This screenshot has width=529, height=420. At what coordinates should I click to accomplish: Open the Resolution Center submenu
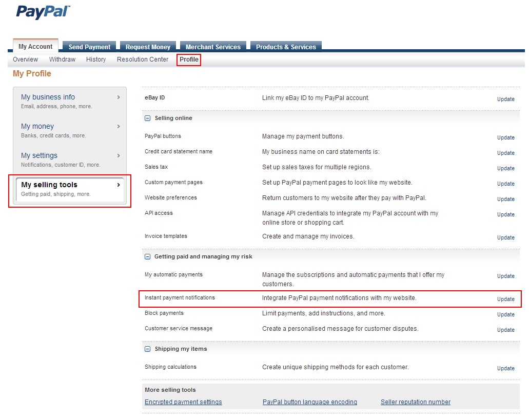[142, 59]
